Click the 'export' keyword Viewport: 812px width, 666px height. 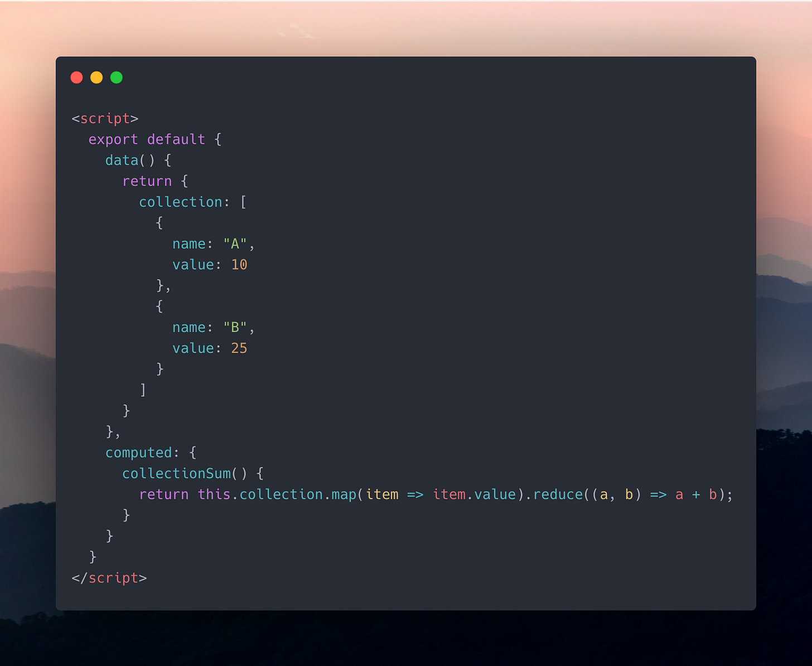[x=113, y=139]
